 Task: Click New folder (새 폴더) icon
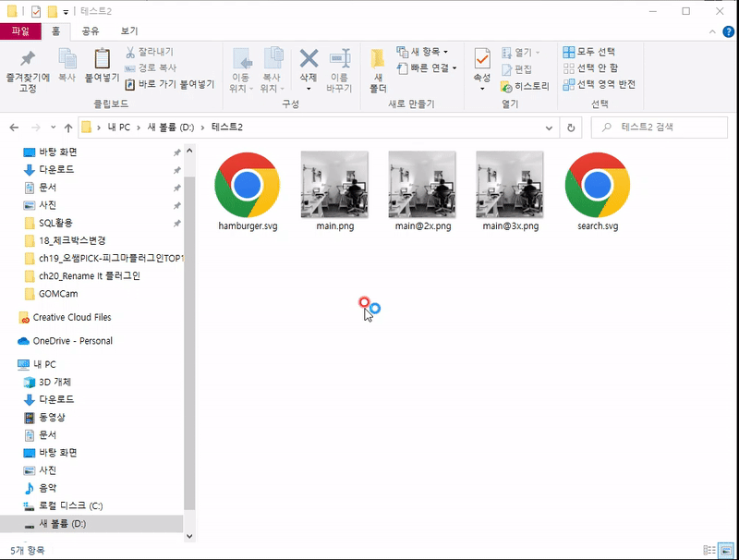click(378, 59)
